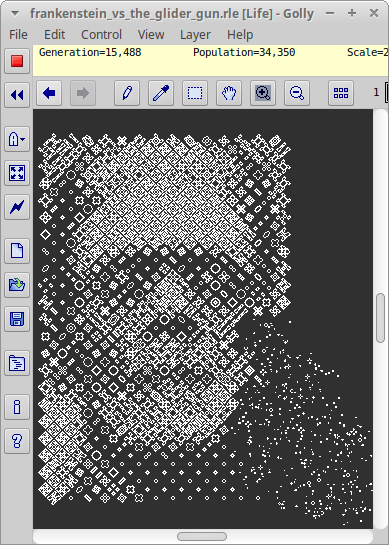Fit pattern using four-arrows icon
The image size is (389, 545).
pyautogui.click(x=17, y=173)
